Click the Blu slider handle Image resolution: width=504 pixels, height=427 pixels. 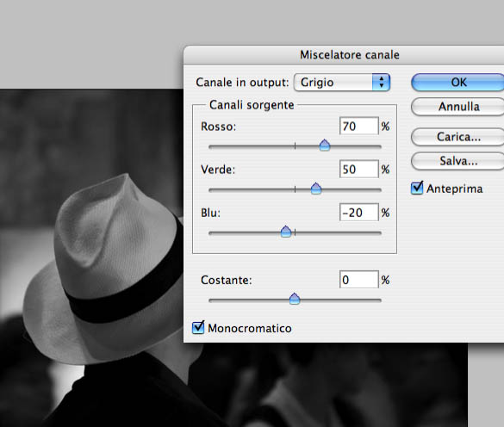coord(286,232)
